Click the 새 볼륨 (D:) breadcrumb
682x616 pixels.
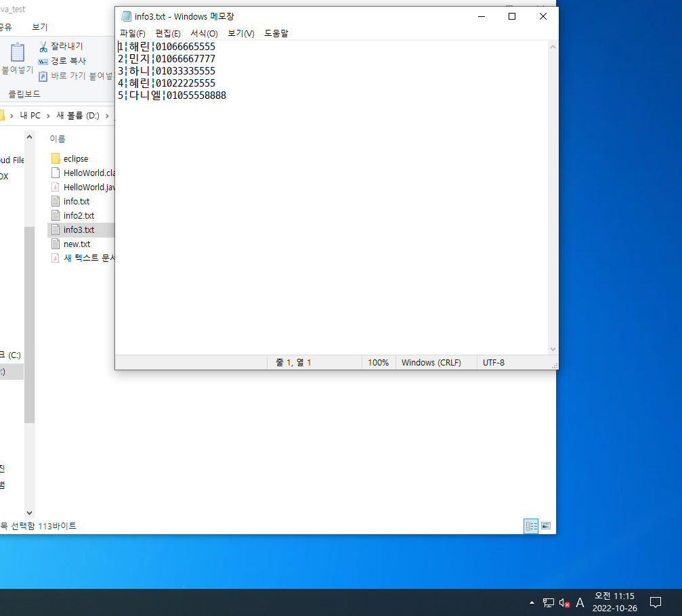(78, 116)
